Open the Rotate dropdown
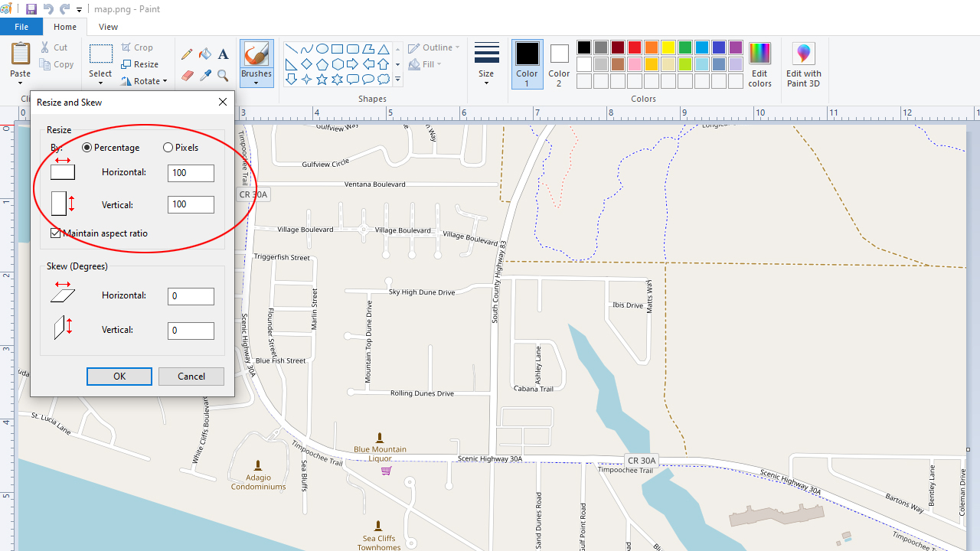 pyautogui.click(x=144, y=81)
